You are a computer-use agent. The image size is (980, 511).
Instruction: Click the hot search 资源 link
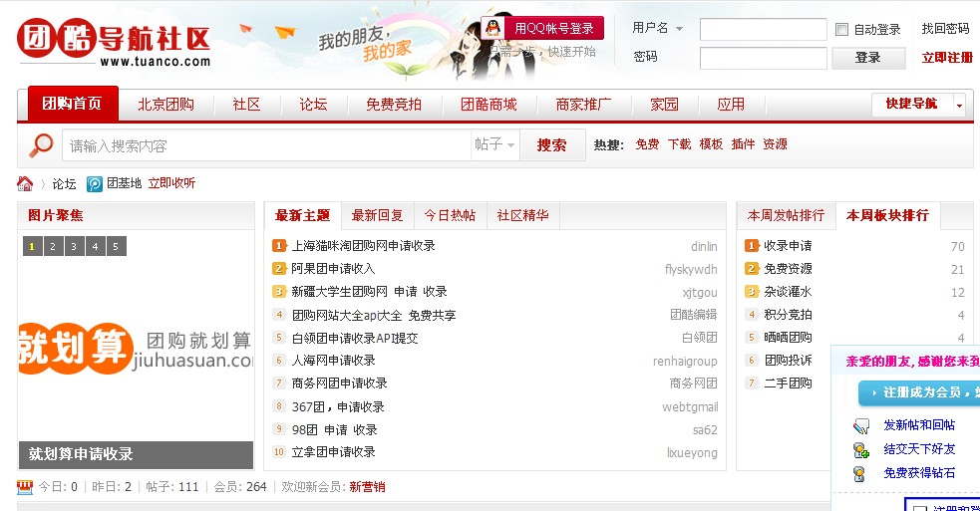point(775,144)
